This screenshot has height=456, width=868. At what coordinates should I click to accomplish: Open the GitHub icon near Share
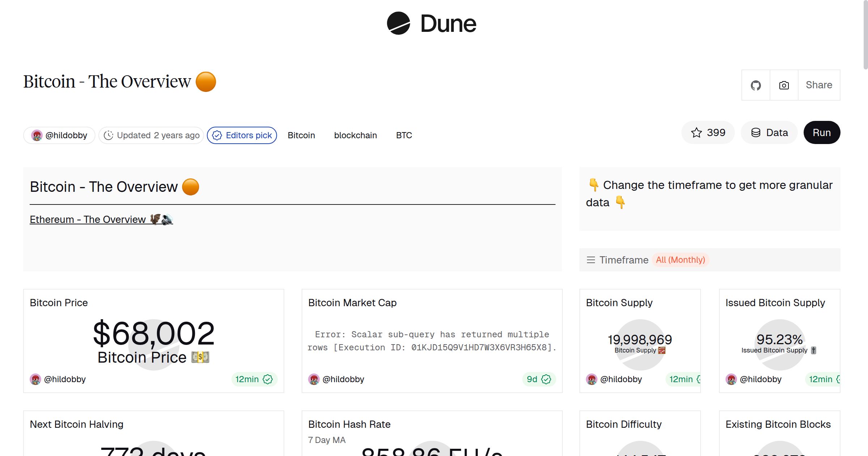pos(756,85)
